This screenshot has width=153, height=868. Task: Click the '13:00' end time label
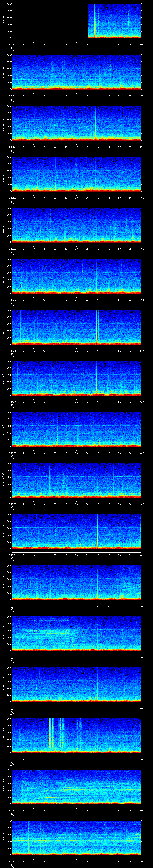pyautogui.click(x=141, y=198)
